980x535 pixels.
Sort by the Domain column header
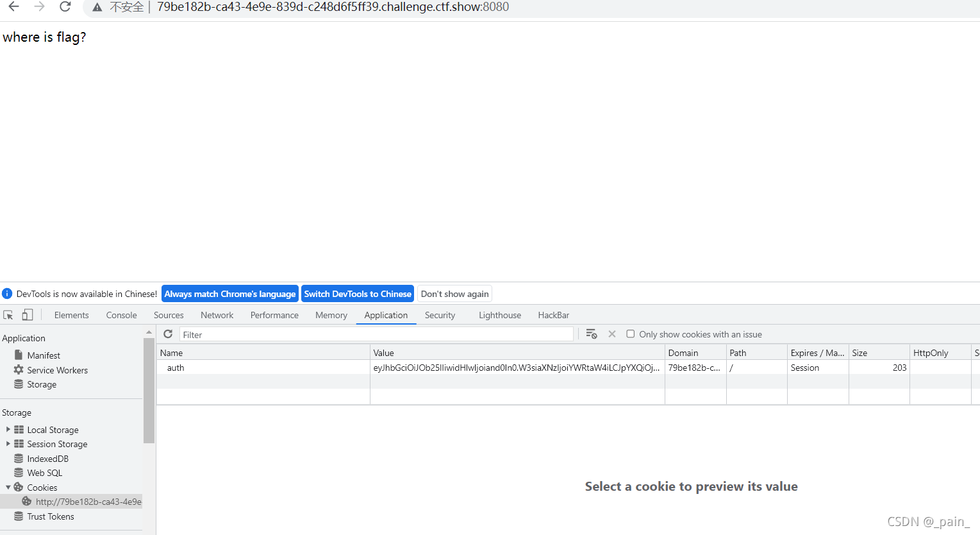[x=695, y=352]
